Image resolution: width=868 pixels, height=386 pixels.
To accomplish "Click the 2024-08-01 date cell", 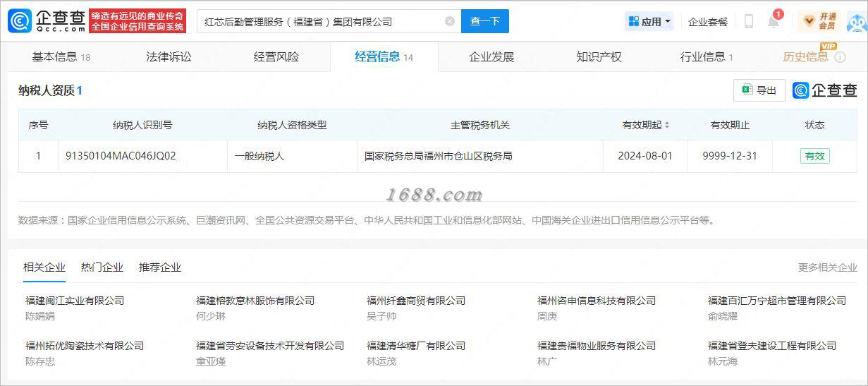I will [645, 156].
